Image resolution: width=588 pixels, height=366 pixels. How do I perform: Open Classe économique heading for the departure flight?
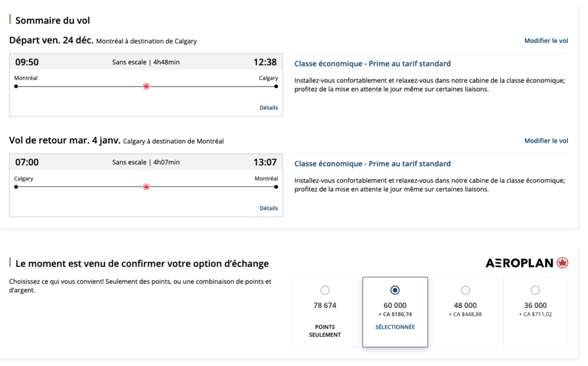tap(372, 64)
